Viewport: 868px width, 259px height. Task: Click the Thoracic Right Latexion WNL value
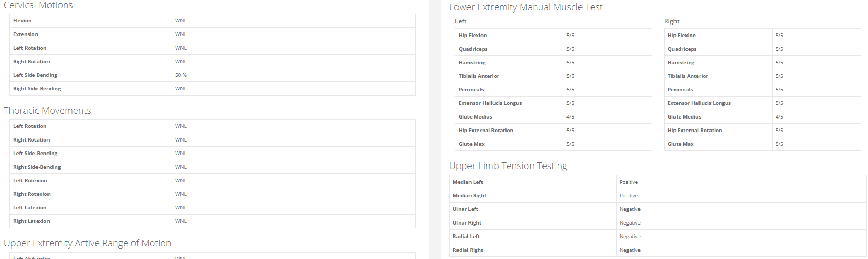point(181,221)
